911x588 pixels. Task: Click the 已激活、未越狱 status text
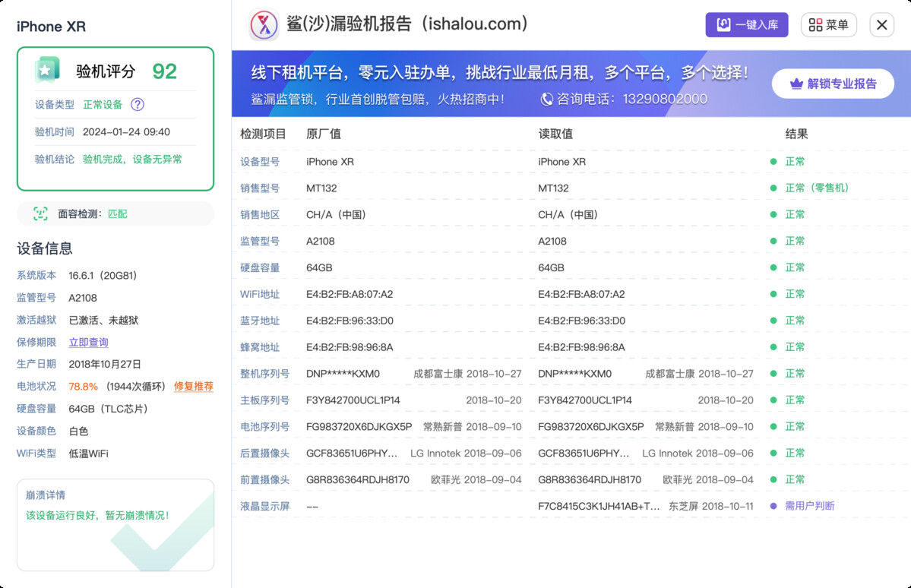click(x=103, y=320)
